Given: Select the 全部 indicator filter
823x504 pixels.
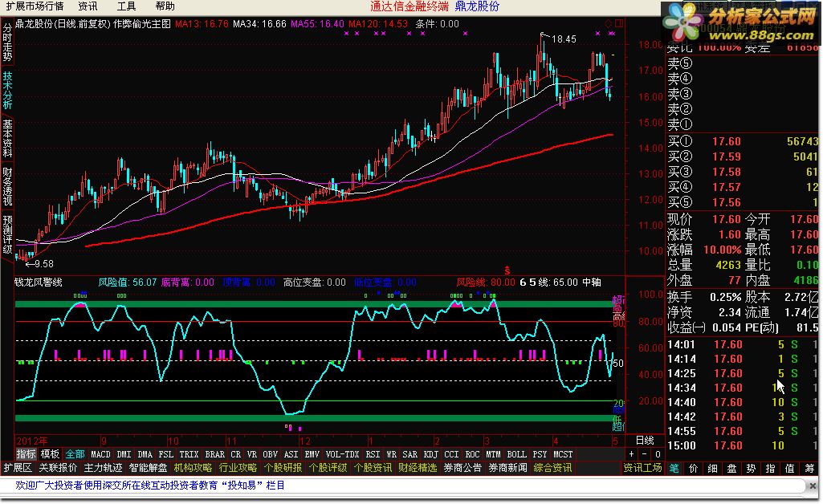Looking at the screenshot, I should click(75, 454).
